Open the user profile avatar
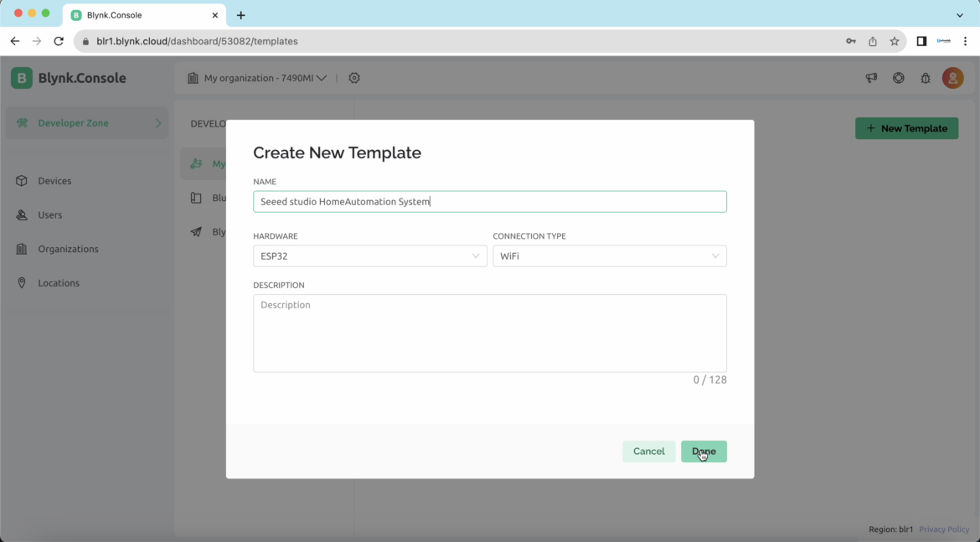 [952, 78]
